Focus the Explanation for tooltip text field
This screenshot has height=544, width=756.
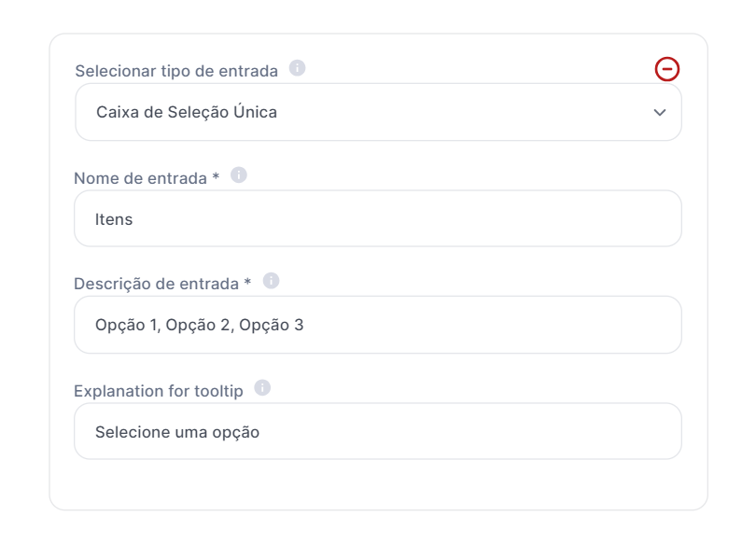pos(378,431)
